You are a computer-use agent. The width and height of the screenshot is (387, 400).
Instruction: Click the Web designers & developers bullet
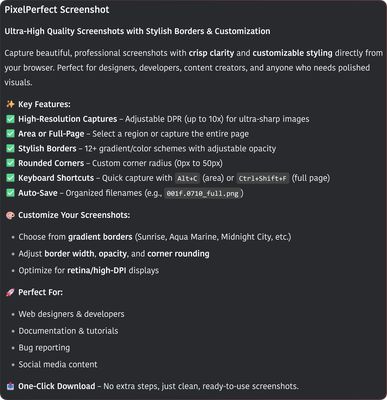click(x=71, y=314)
